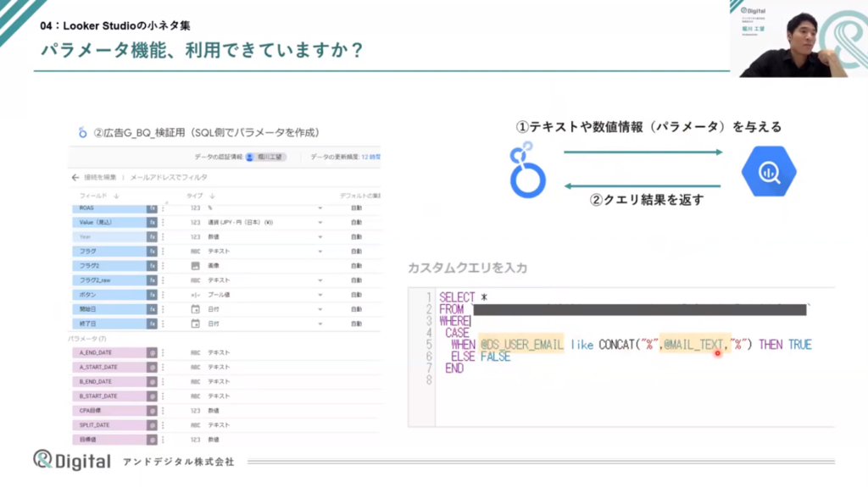868x487 pixels.
Task: Click the @ icon on A_END_DATE parameter
Action: pos(152,352)
